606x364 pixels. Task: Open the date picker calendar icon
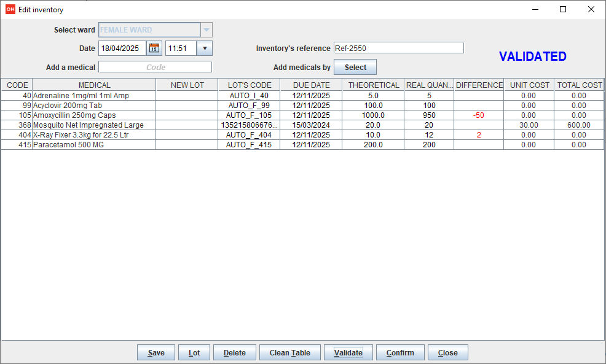tap(155, 48)
